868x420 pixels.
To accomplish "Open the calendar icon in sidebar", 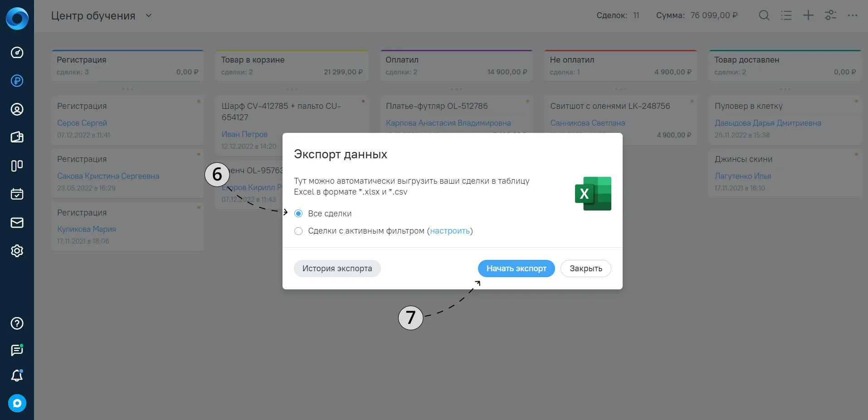I will [17, 194].
